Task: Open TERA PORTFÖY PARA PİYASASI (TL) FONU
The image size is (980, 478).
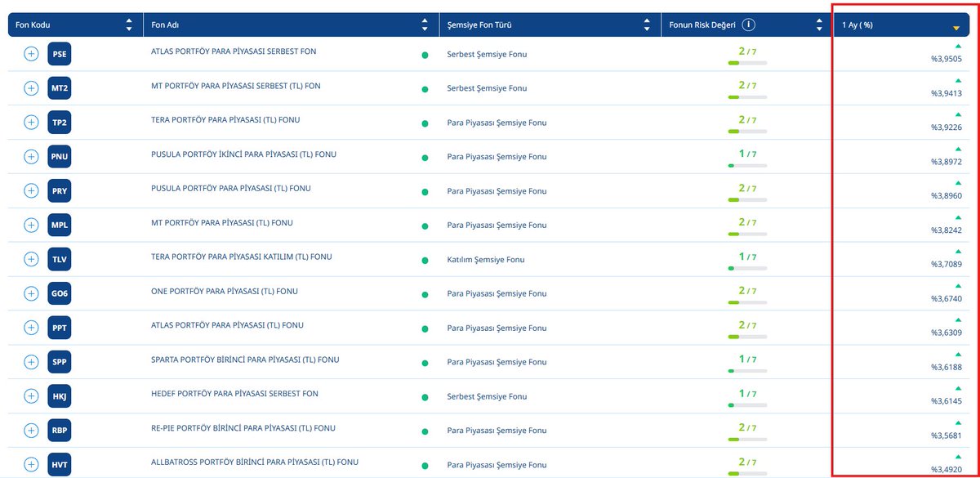Action: [x=225, y=119]
